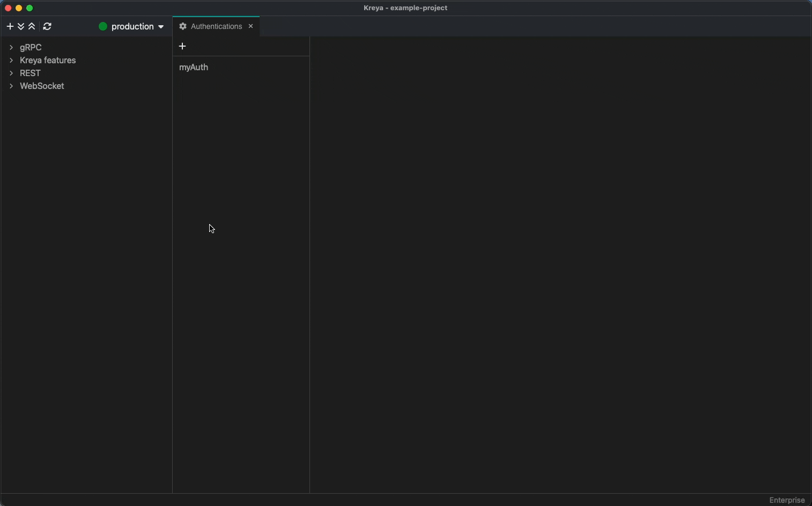
Task: Zoom the Kreya window with green button
Action: 30,8
